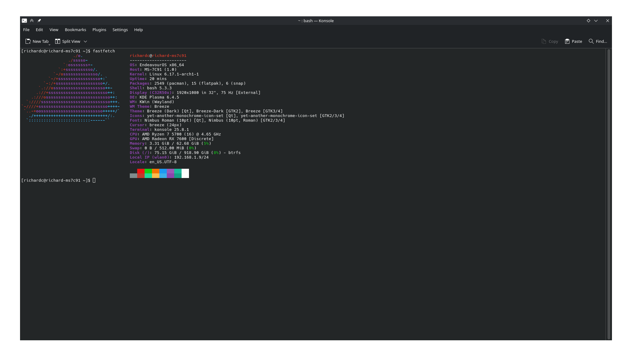Expand the New Tab dropdown arrow
The height and width of the screenshot is (364, 632).
(49, 45)
